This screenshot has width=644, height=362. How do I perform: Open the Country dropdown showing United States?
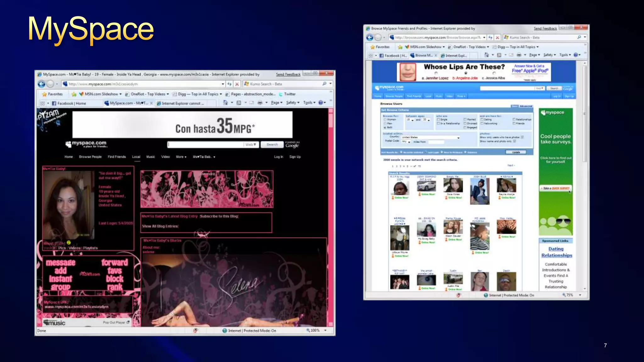click(430, 137)
